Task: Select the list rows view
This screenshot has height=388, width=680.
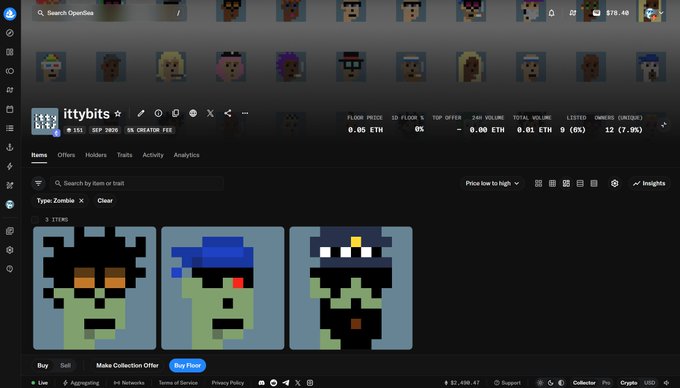Action: [x=580, y=183]
